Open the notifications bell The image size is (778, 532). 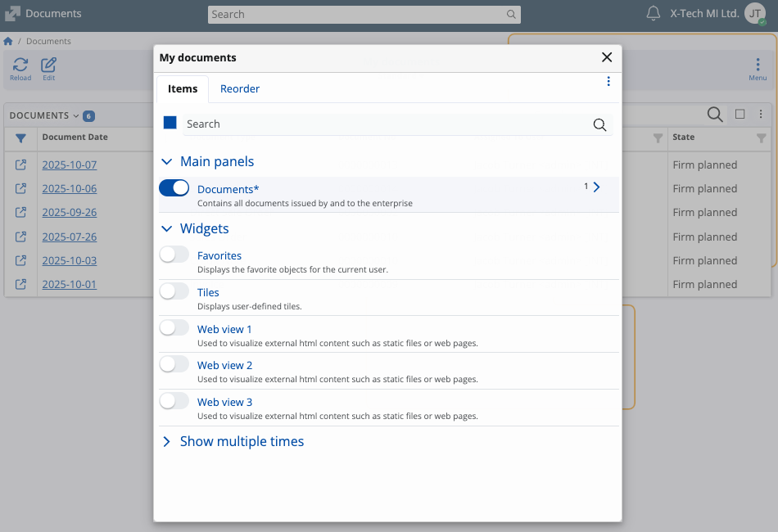tap(653, 14)
